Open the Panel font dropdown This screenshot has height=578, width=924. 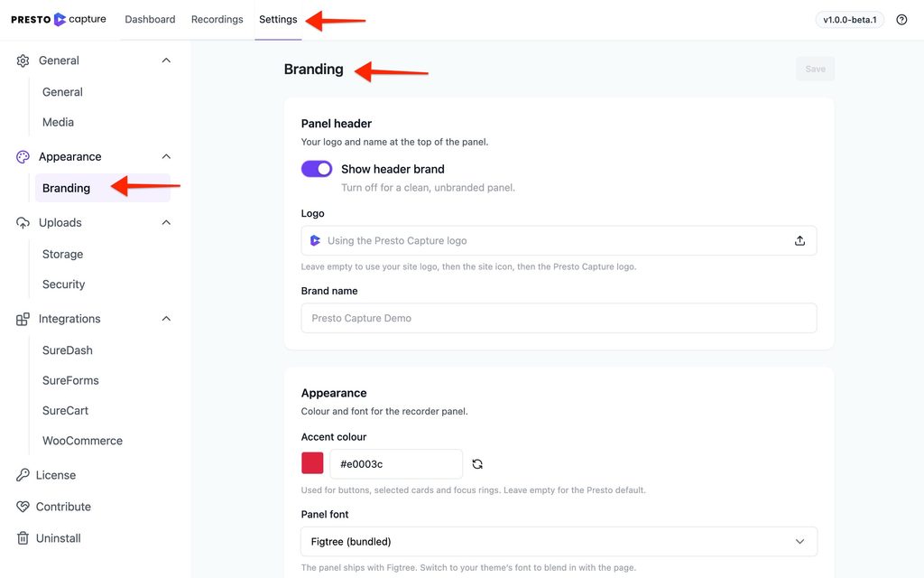559,542
